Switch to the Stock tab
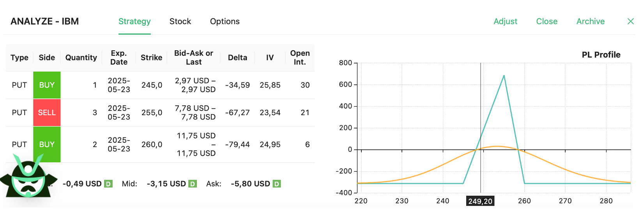The width and height of the screenshot is (644, 214). (x=180, y=21)
